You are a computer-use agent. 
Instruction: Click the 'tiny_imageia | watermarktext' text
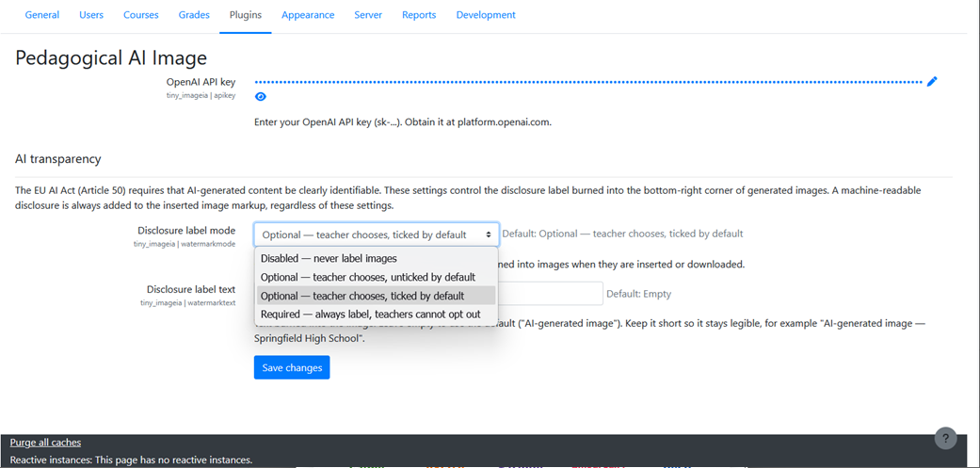pos(187,302)
